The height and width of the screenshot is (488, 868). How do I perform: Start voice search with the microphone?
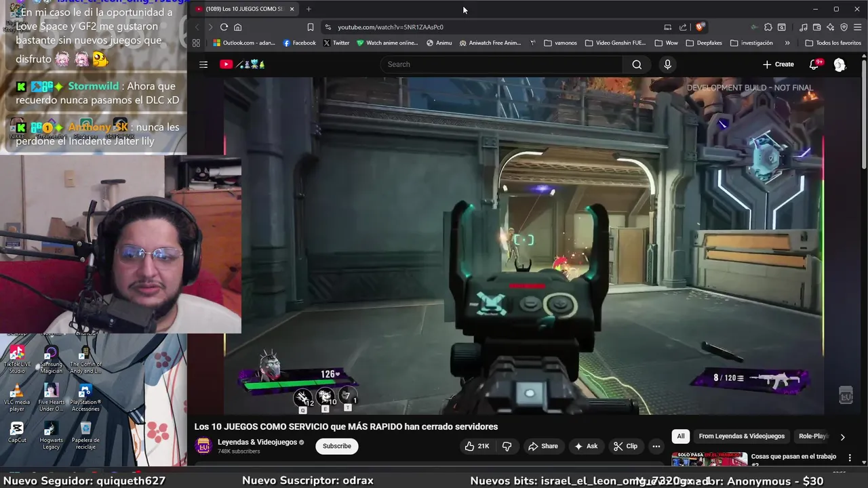click(x=667, y=64)
